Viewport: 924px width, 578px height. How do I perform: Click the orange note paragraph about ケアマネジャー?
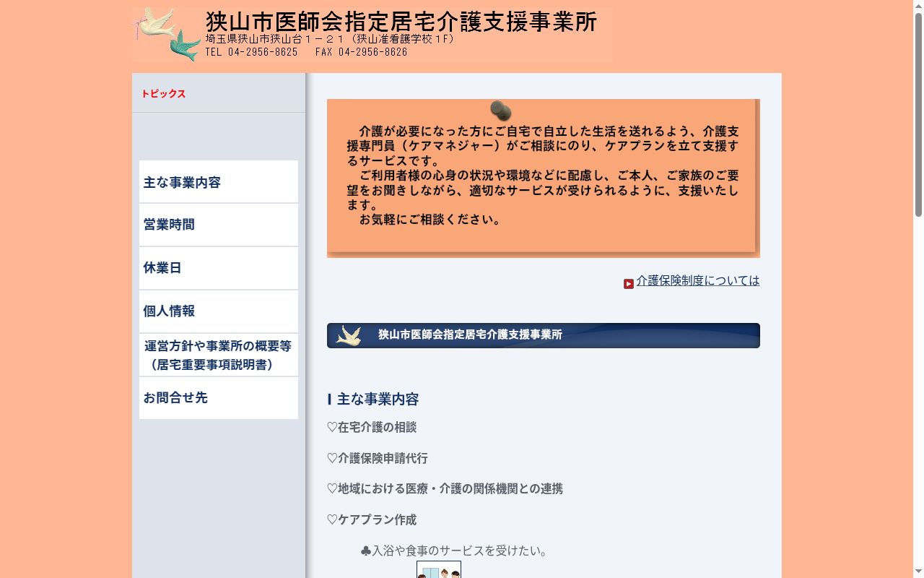tap(543, 176)
